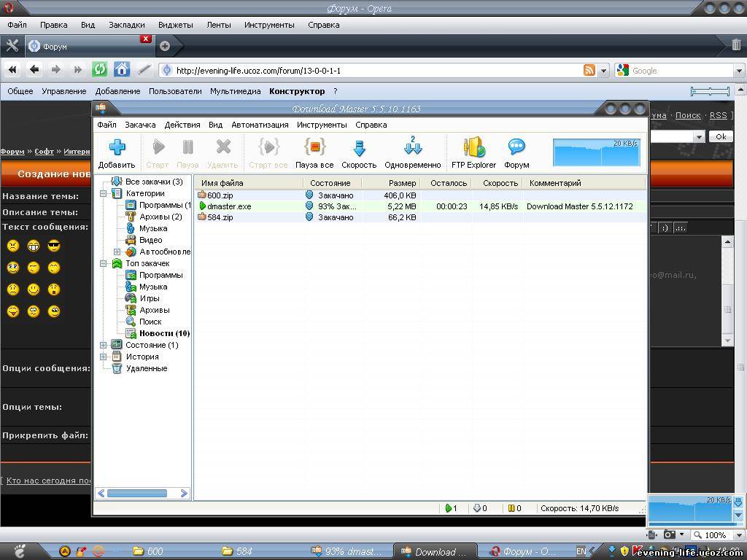Image resolution: width=747 pixels, height=560 pixels.
Task: Select Архивы (2) category in the tree
Action: point(160,217)
